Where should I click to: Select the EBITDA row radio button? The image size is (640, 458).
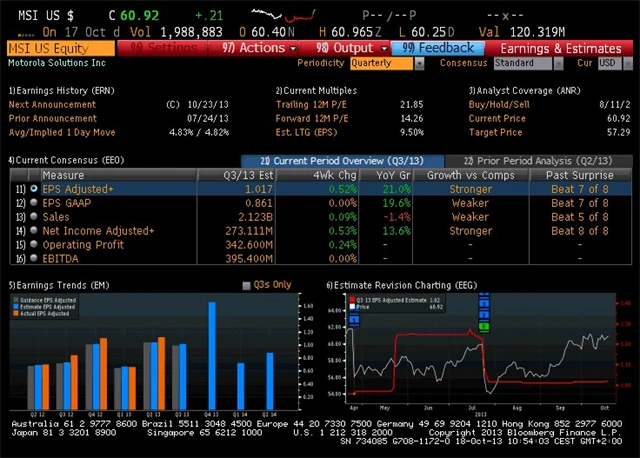pos(34,258)
